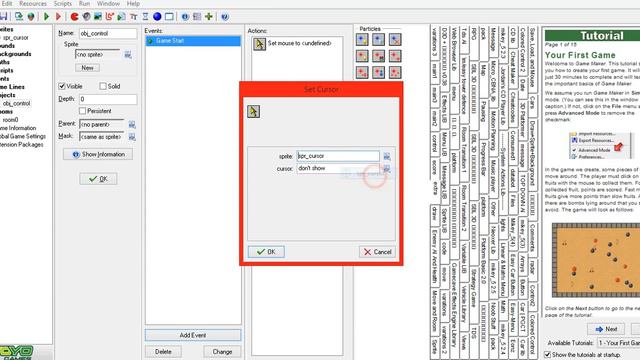Image resolution: width=640 pixels, height=360 pixels.
Task: Select spr_cursor in the resource tree
Action: point(16,38)
